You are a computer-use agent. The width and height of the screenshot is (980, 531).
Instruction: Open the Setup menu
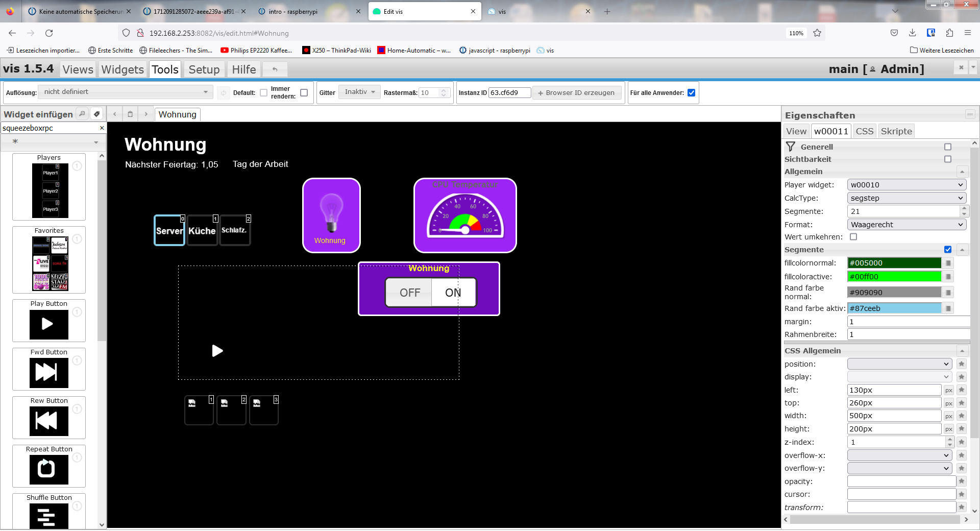204,69
